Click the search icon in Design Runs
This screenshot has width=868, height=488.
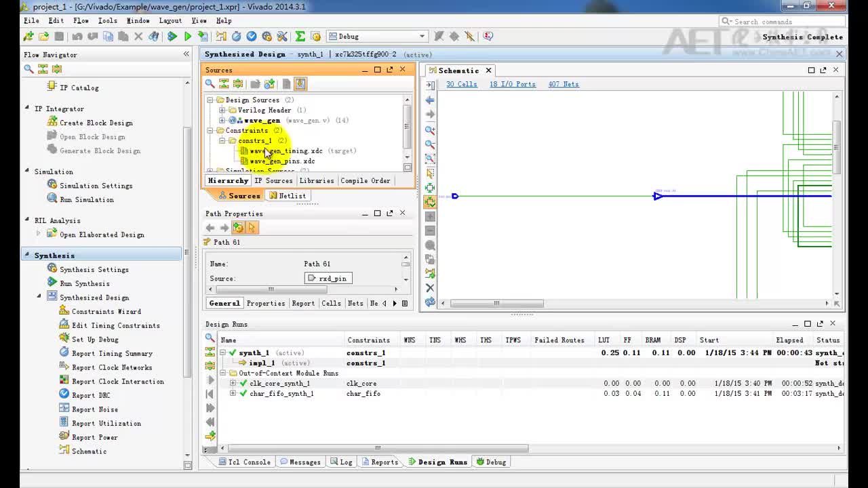[210, 338]
